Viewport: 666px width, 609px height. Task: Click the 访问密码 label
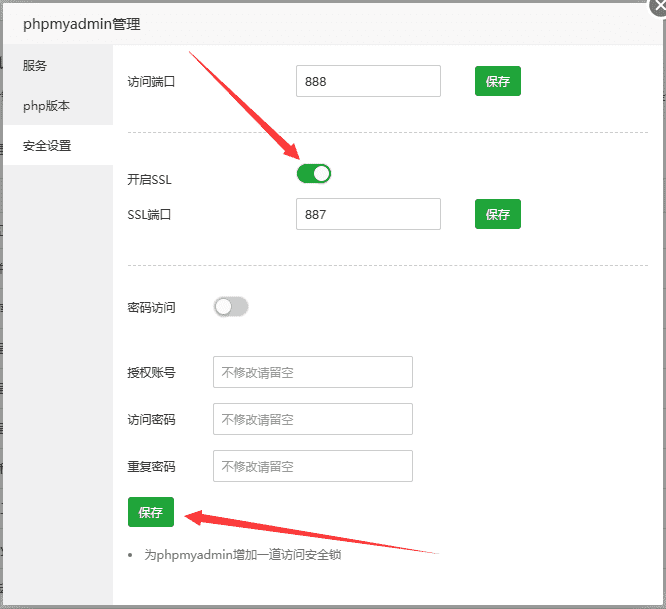pyautogui.click(x=151, y=420)
